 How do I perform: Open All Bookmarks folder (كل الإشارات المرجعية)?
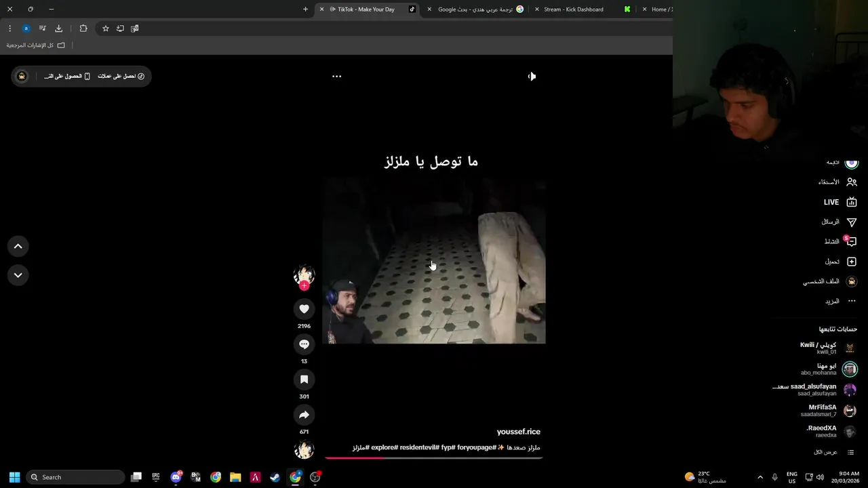[36, 45]
